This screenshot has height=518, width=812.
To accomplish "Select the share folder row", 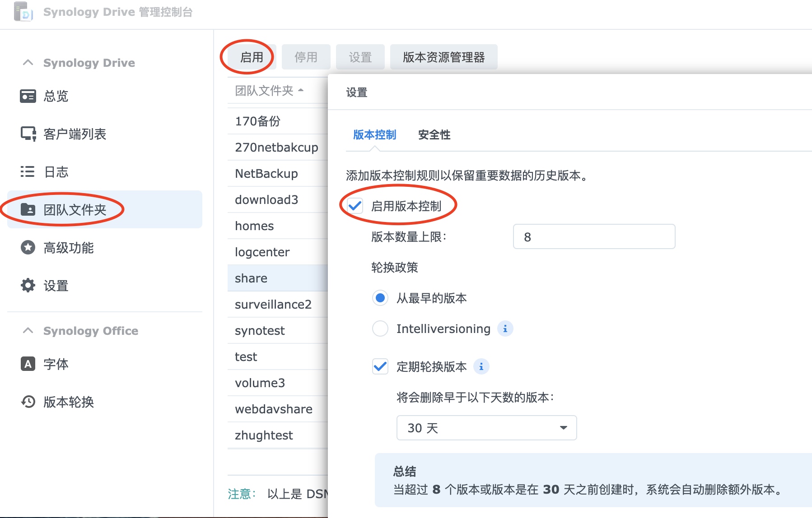I will (277, 278).
